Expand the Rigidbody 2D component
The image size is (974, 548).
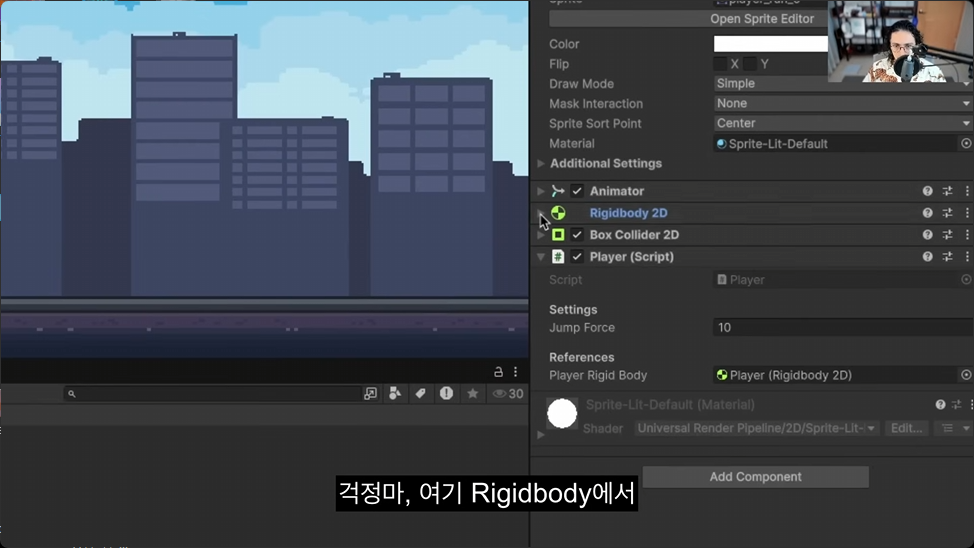click(x=541, y=212)
